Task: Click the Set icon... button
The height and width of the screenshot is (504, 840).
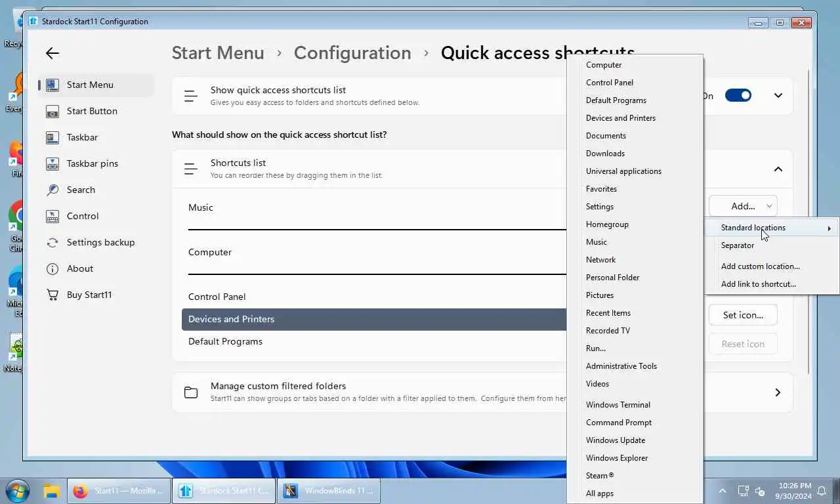Action: tap(743, 315)
